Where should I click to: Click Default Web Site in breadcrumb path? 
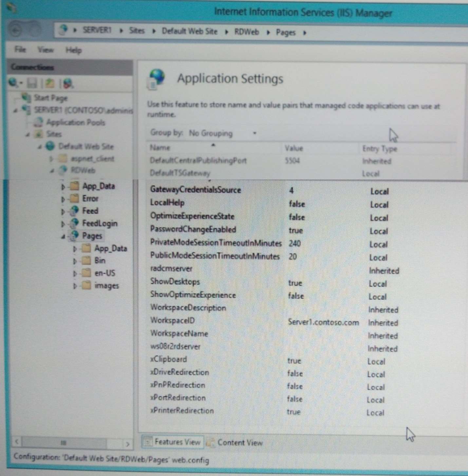click(190, 31)
